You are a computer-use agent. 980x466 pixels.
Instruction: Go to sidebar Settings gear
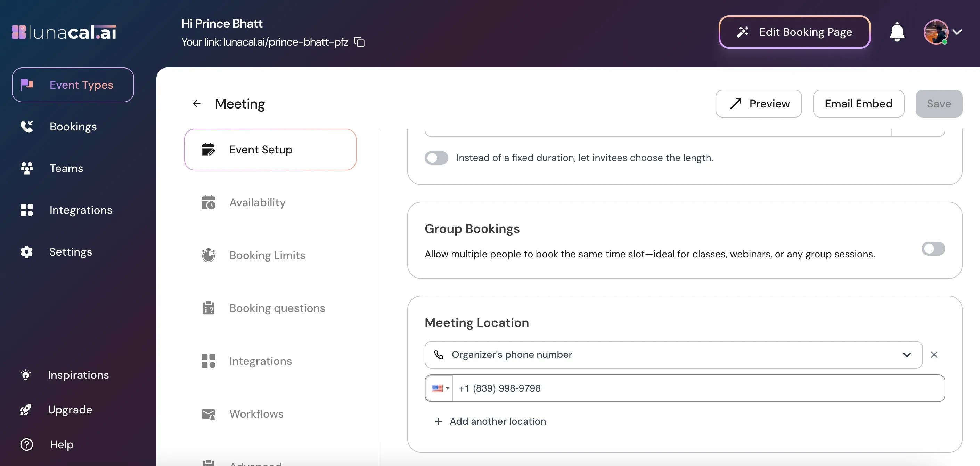click(71, 252)
